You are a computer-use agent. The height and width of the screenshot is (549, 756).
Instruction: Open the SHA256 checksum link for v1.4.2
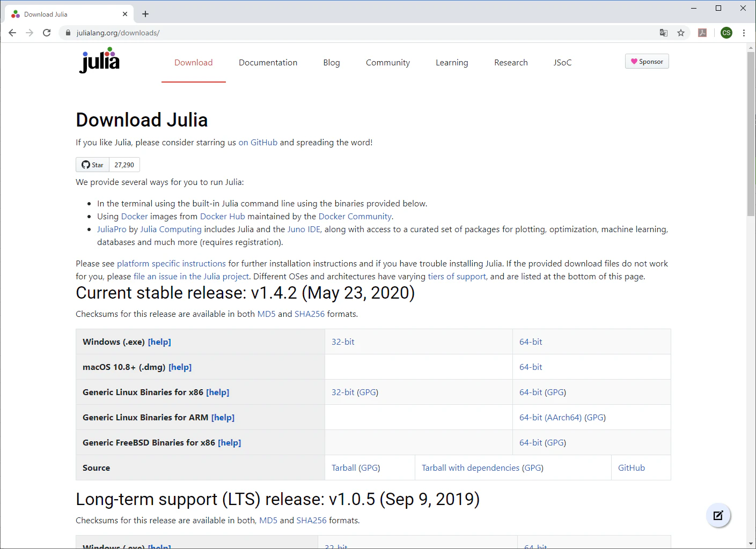tap(310, 314)
